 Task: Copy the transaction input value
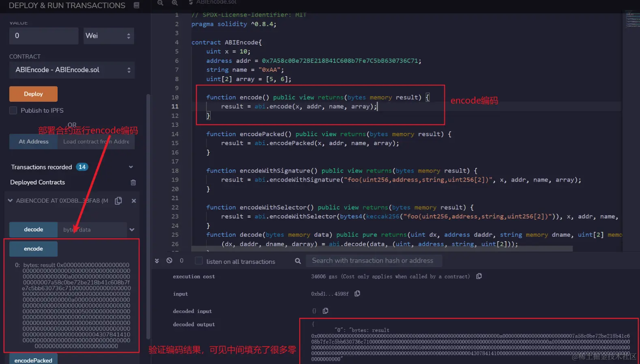[357, 293]
